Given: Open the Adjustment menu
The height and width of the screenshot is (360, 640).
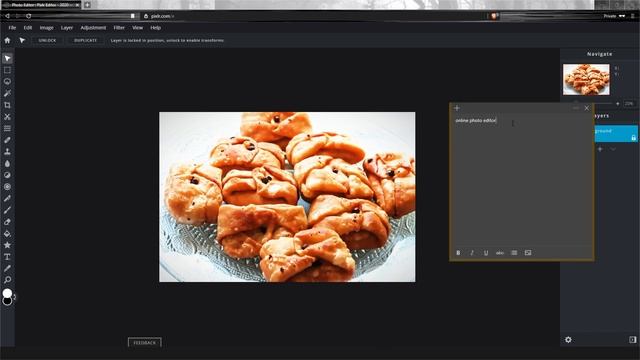Looking at the screenshot, I should click(x=93, y=28).
